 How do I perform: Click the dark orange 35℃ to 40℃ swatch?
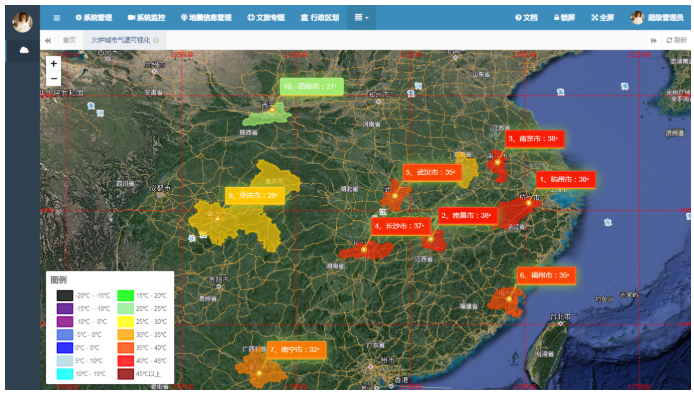[126, 348]
